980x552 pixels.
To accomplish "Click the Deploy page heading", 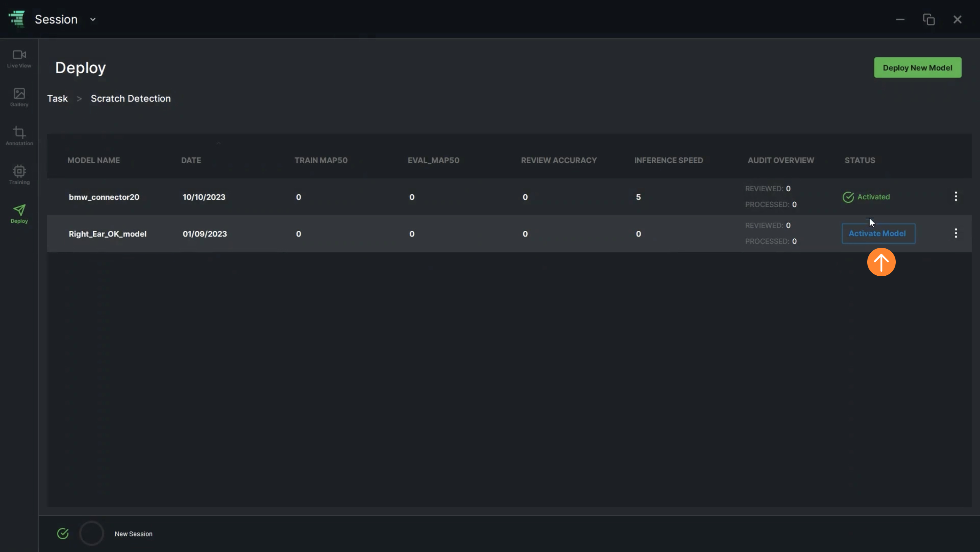I will click(80, 68).
